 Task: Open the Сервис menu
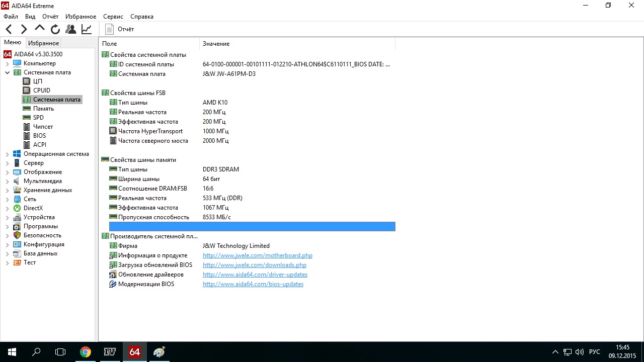113,17
